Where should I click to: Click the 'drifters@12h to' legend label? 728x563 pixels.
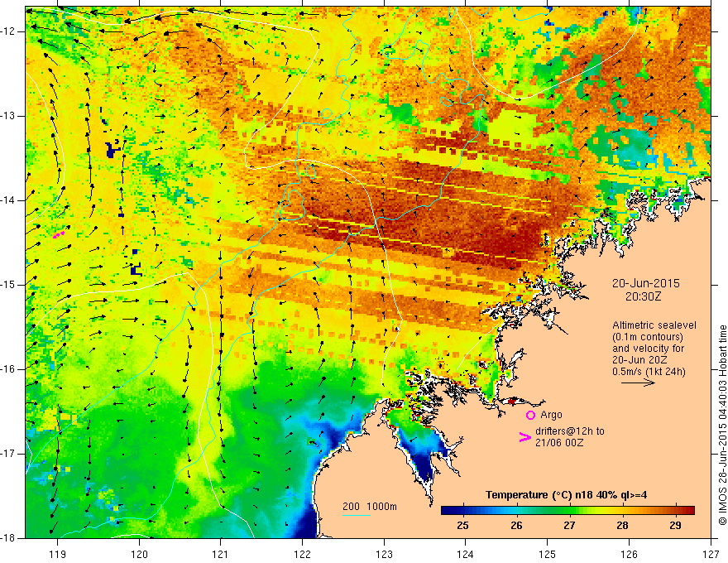pyautogui.click(x=570, y=431)
